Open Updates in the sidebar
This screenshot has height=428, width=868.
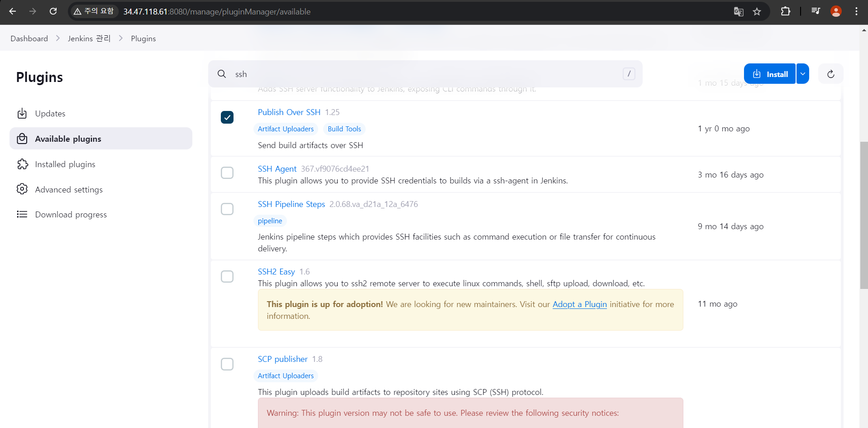(x=101, y=113)
